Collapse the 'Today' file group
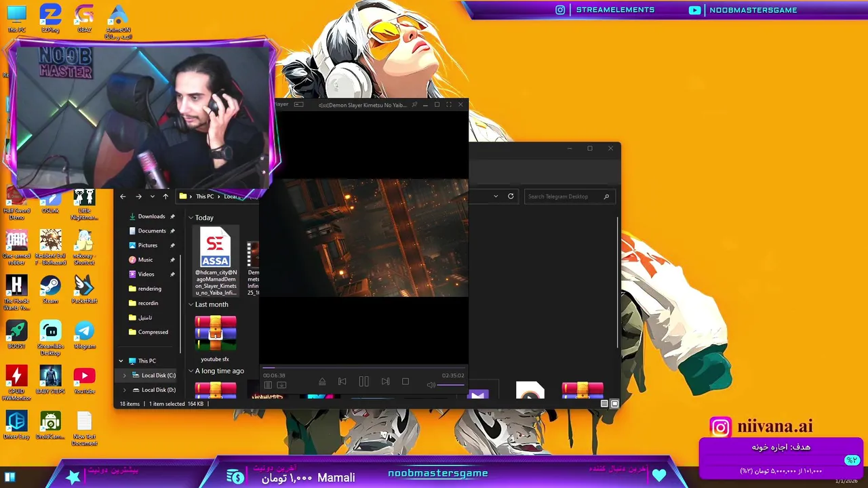This screenshot has width=868, height=488. click(191, 218)
